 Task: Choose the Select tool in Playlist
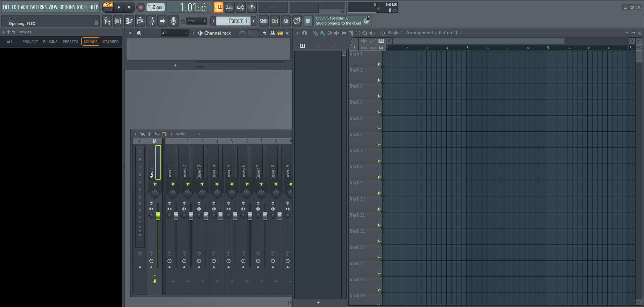pyautogui.click(x=358, y=33)
